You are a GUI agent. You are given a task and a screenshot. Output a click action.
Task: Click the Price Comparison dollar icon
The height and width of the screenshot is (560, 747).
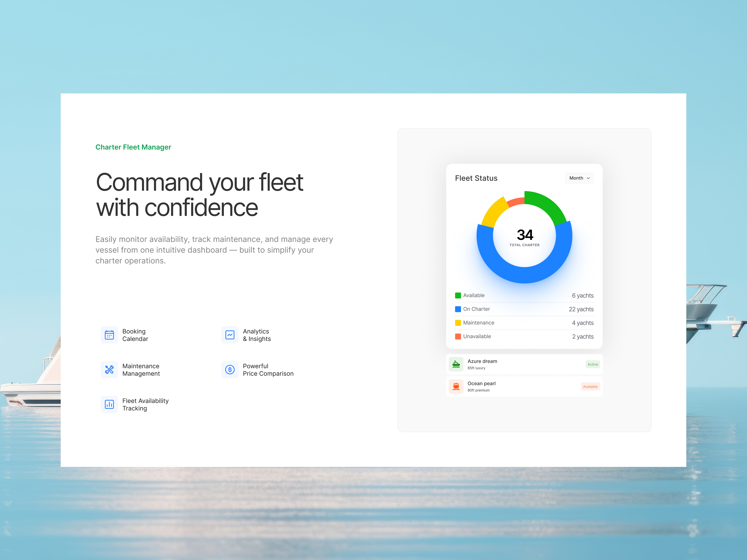pos(230,370)
